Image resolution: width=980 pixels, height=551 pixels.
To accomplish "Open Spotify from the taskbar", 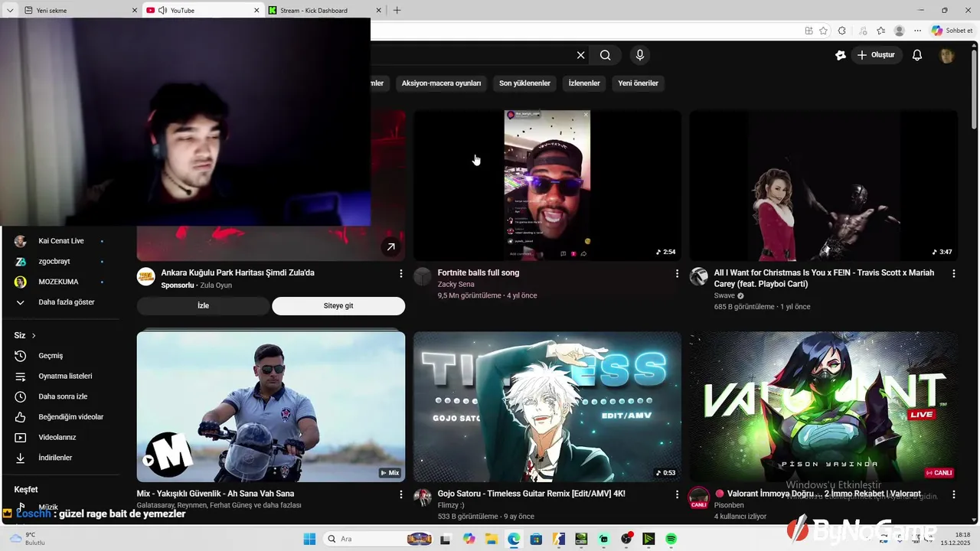I will tap(671, 539).
